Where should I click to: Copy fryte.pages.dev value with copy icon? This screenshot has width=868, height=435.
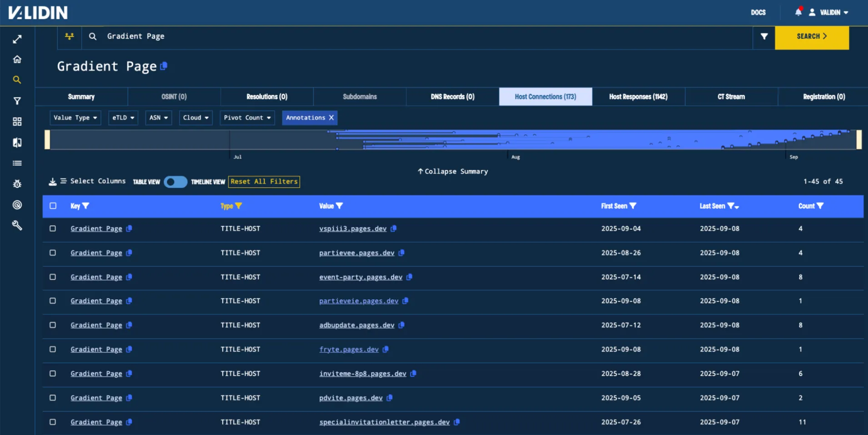pyautogui.click(x=386, y=349)
